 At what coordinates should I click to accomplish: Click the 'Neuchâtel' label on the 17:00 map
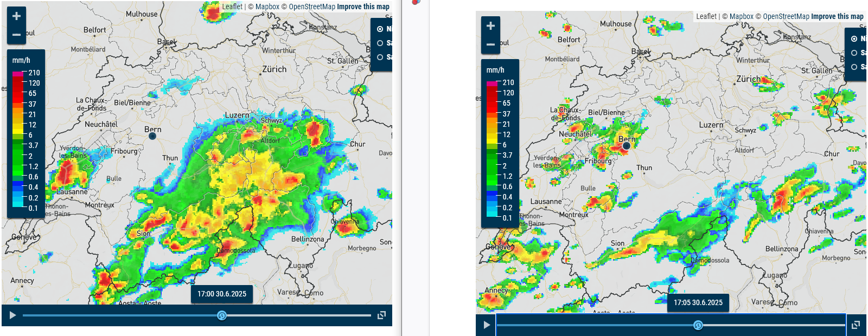coord(101,124)
